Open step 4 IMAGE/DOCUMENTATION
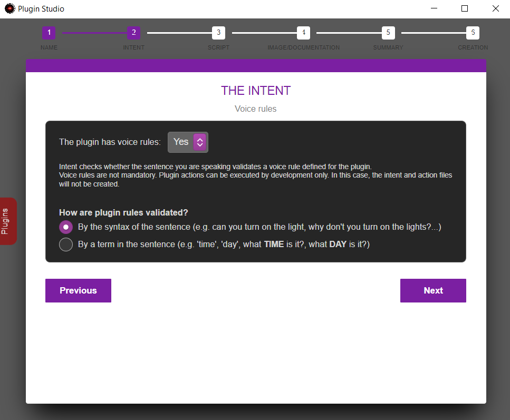This screenshot has width=510, height=420. pyautogui.click(x=303, y=33)
